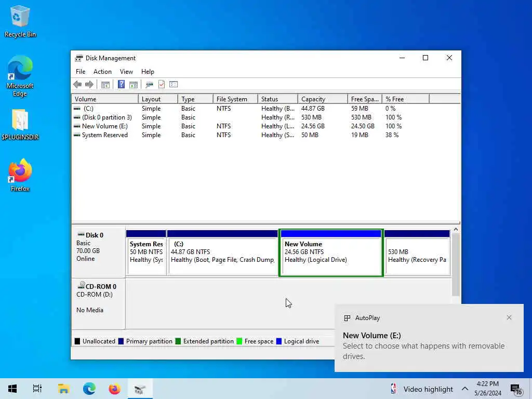This screenshot has width=532, height=399.
Task: Click the 24.50 GB free space cell
Action: click(363, 126)
